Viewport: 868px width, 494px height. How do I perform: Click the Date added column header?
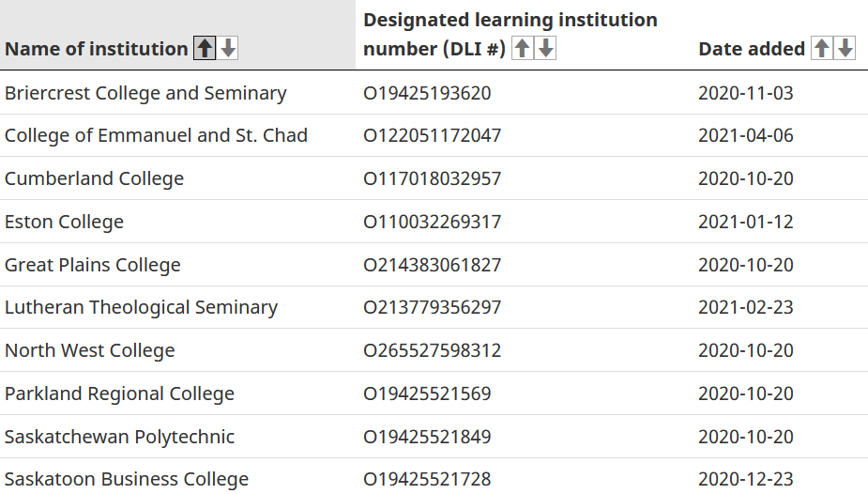(752, 49)
